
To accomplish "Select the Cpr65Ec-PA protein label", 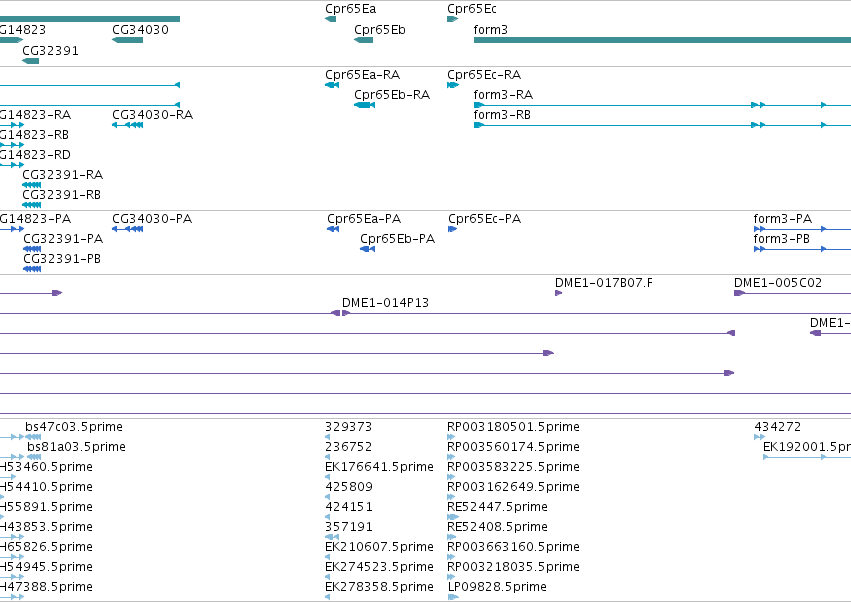I will click(x=484, y=219).
